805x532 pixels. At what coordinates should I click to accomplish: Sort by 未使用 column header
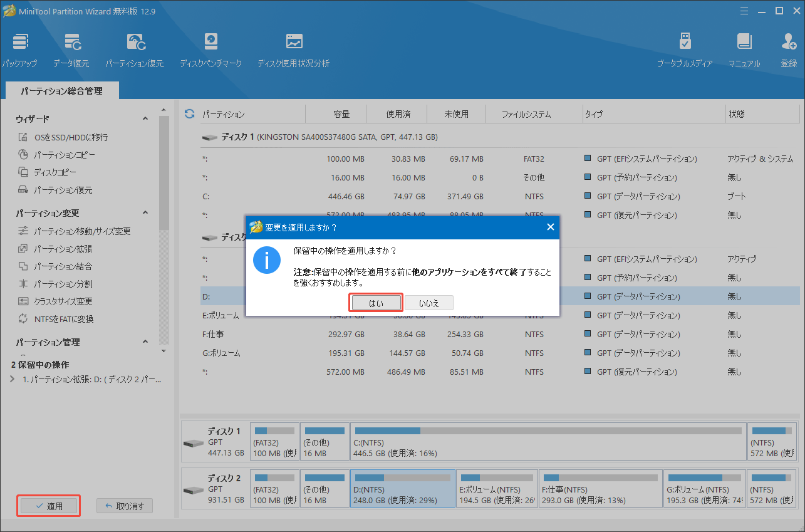[x=456, y=114]
